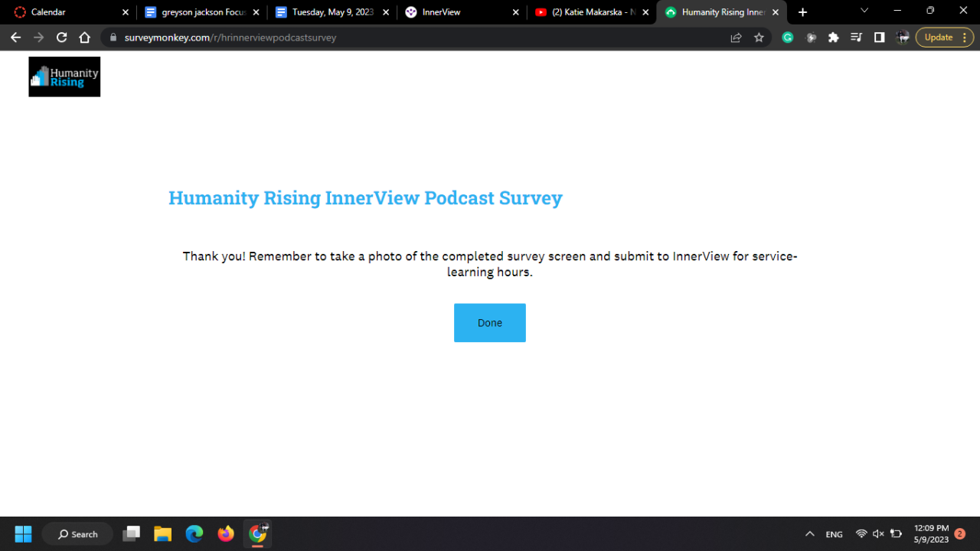
Task: Click the battery status icon
Action: click(x=896, y=534)
